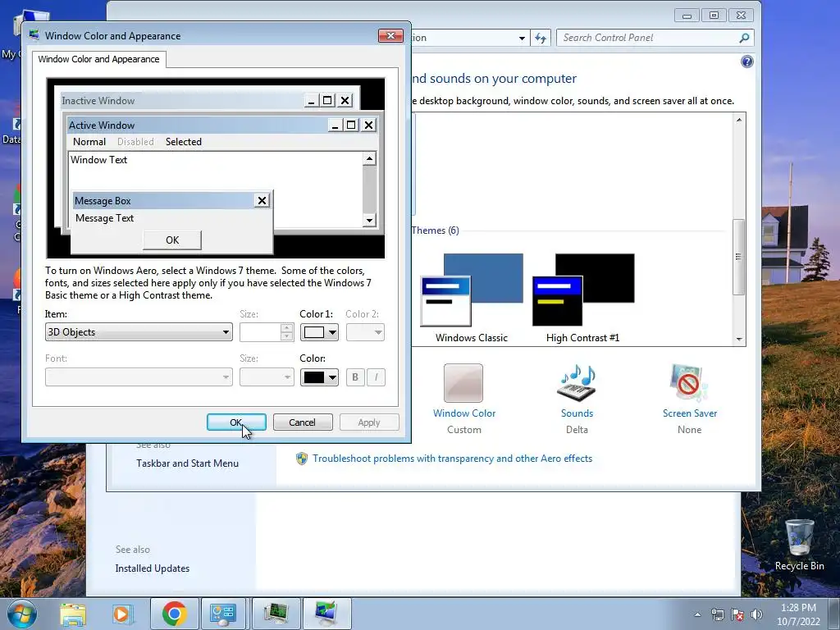Open the disabled Color 2 dropdown
The height and width of the screenshot is (630, 840).
pos(365,332)
